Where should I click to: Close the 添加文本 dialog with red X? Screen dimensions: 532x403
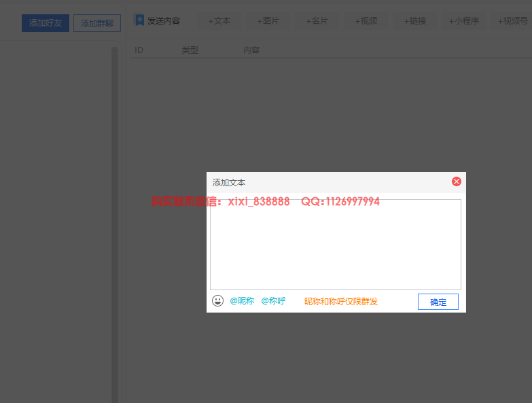click(x=457, y=181)
